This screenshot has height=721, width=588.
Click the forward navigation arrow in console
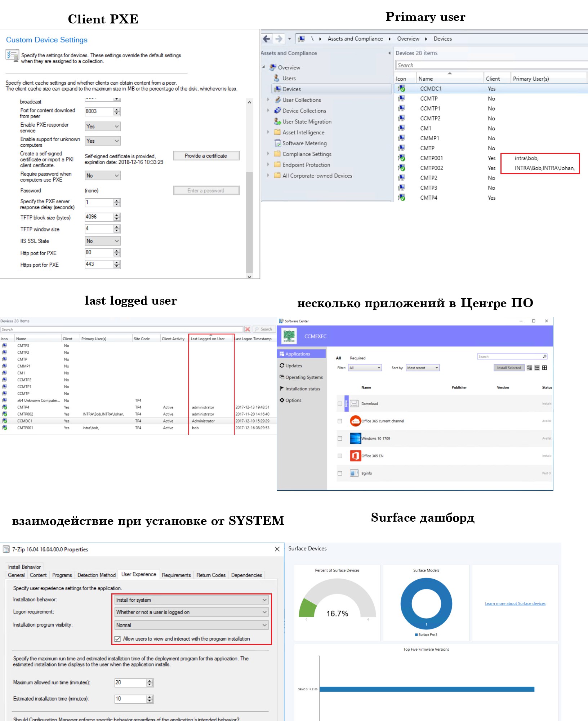pyautogui.click(x=279, y=39)
